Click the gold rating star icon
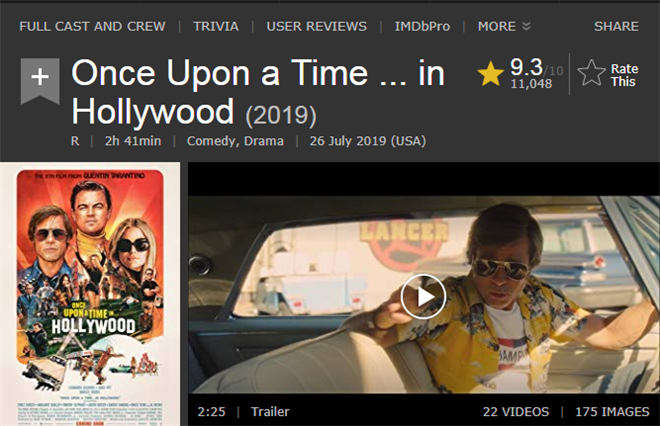The height and width of the screenshot is (426, 660). pyautogui.click(x=491, y=75)
